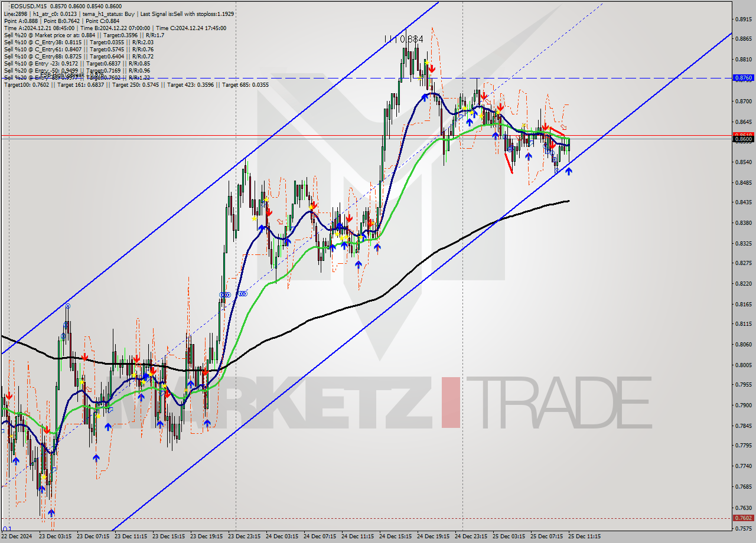This screenshot has height=543, width=756.
Task: Click the 0.7575 price axis label
Action: [x=742, y=528]
